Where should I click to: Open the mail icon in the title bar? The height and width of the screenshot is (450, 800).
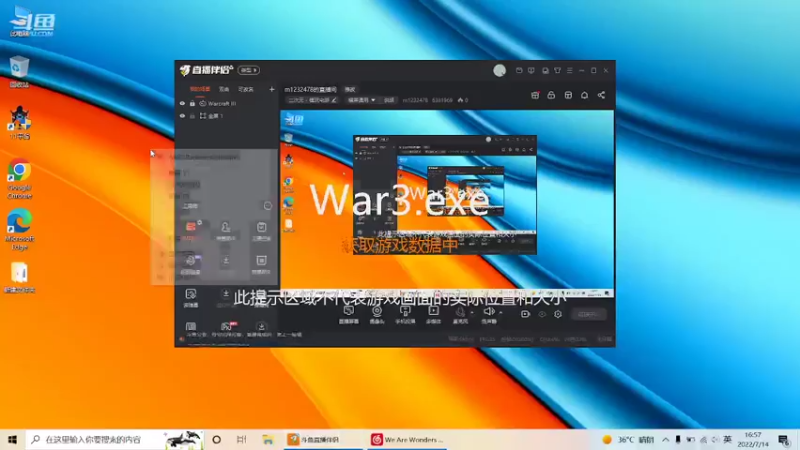pos(519,70)
